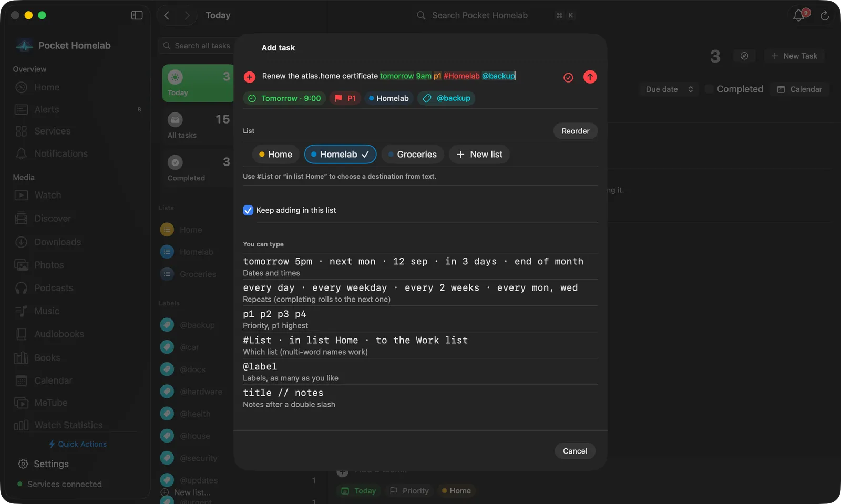Click the P1 priority chip
The width and height of the screenshot is (841, 504).
[x=345, y=98]
